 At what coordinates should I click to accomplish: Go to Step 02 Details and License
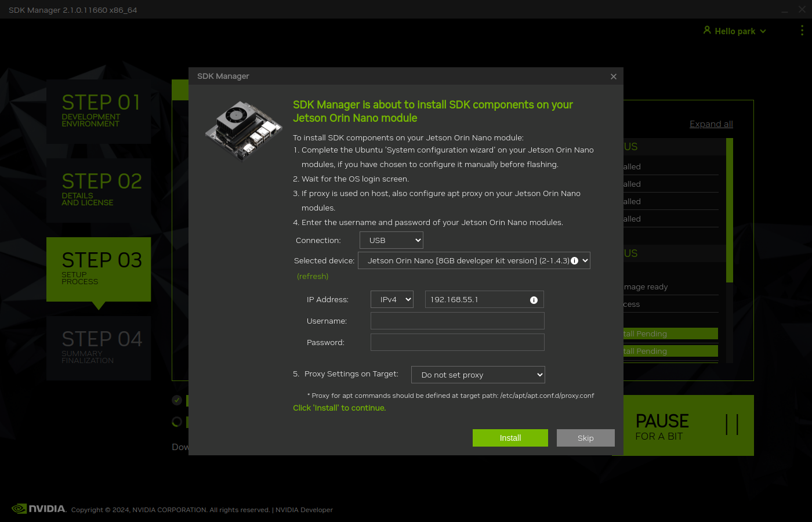(99, 190)
